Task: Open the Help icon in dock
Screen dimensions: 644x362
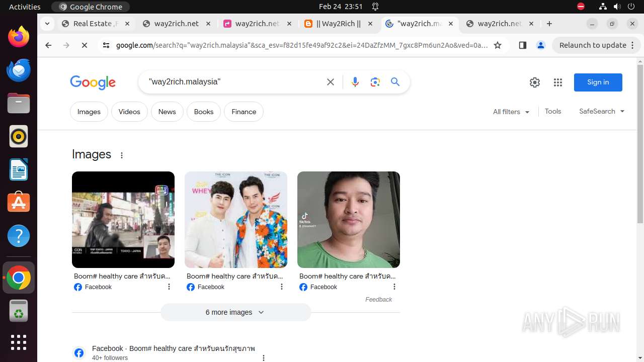Action: coord(19,236)
